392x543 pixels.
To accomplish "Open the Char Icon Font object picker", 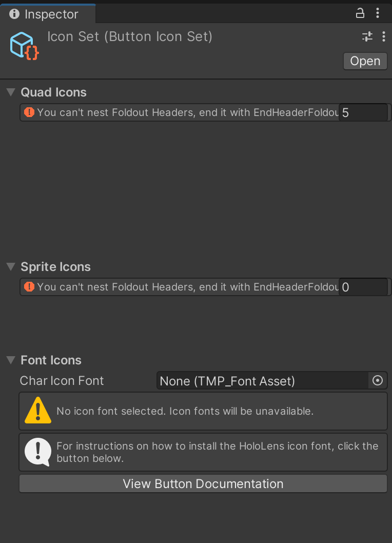I will (x=378, y=380).
